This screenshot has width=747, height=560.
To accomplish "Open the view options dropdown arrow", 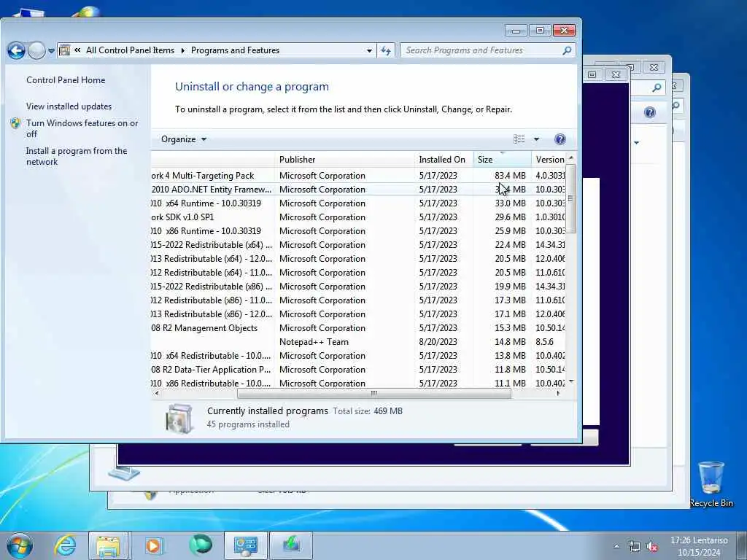I will (536, 139).
